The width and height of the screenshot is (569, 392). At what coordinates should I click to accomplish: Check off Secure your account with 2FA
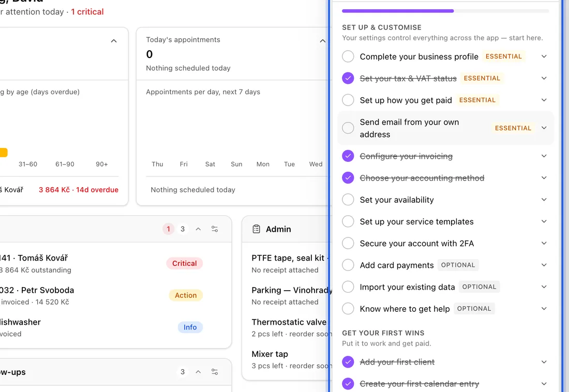pos(348,243)
